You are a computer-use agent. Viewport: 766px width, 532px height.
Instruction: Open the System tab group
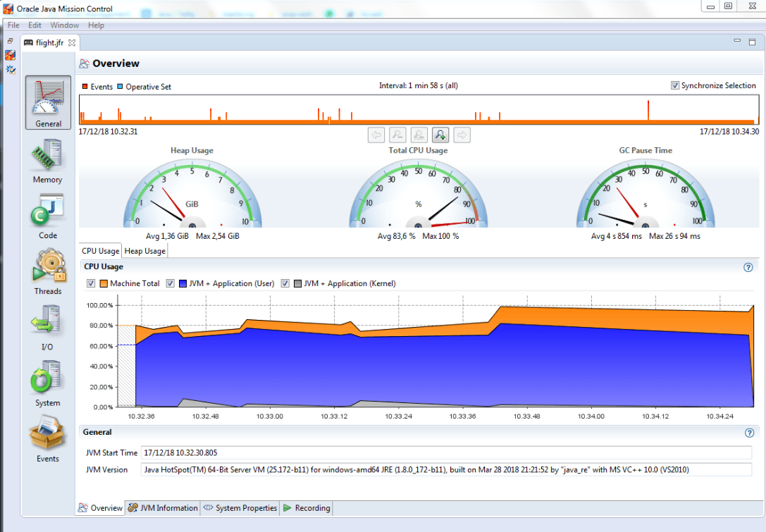pos(47,384)
